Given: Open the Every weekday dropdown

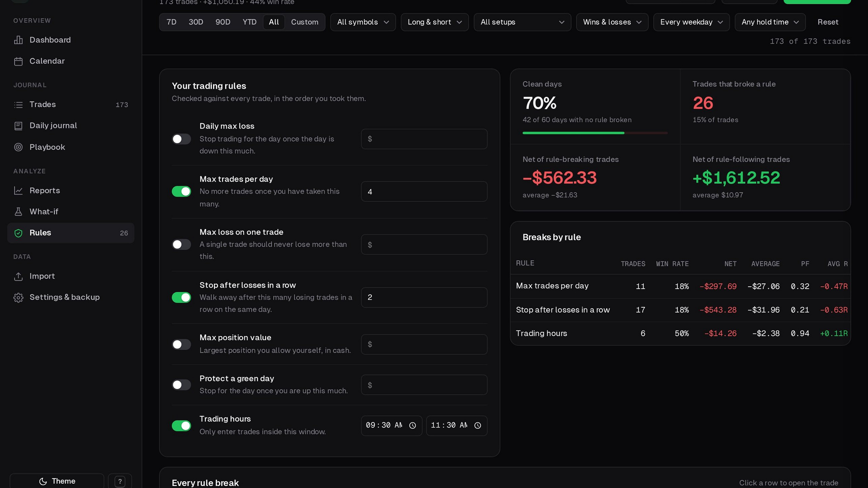Looking at the screenshot, I should click(x=691, y=22).
